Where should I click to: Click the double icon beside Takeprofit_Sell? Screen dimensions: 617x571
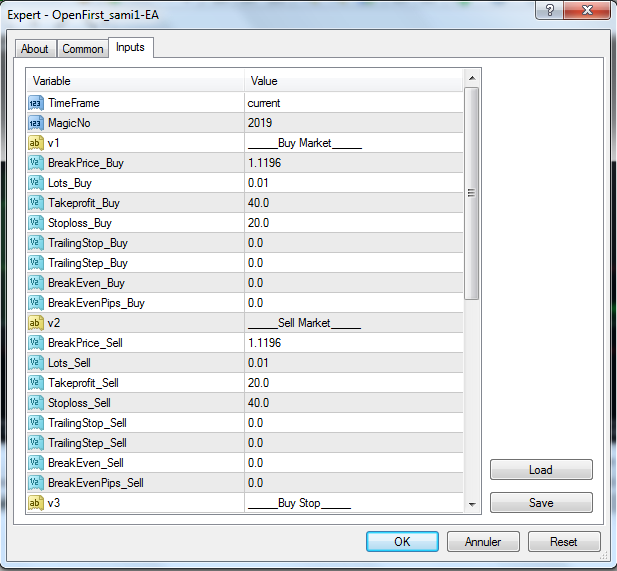pos(36,383)
